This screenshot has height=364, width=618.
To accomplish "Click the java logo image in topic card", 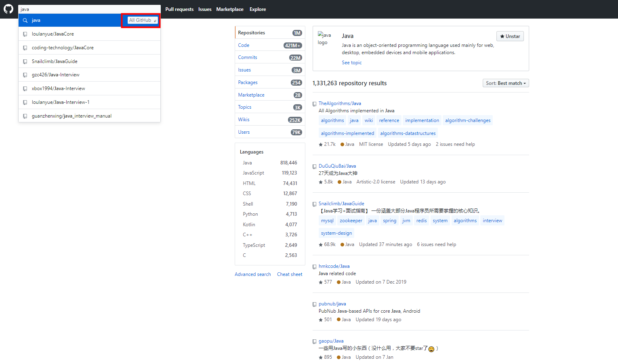I will (324, 39).
